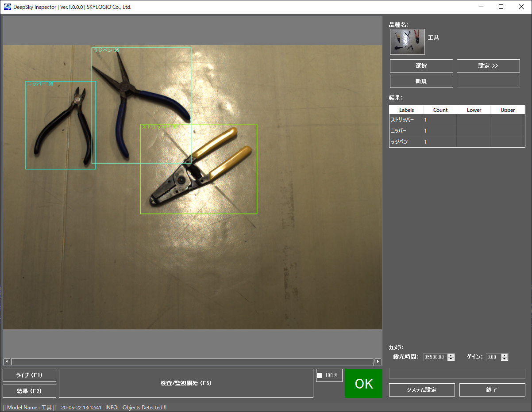Screen dimensions: 532x412
Task: Click the Count cell for ラジペン
Action: 440,142
